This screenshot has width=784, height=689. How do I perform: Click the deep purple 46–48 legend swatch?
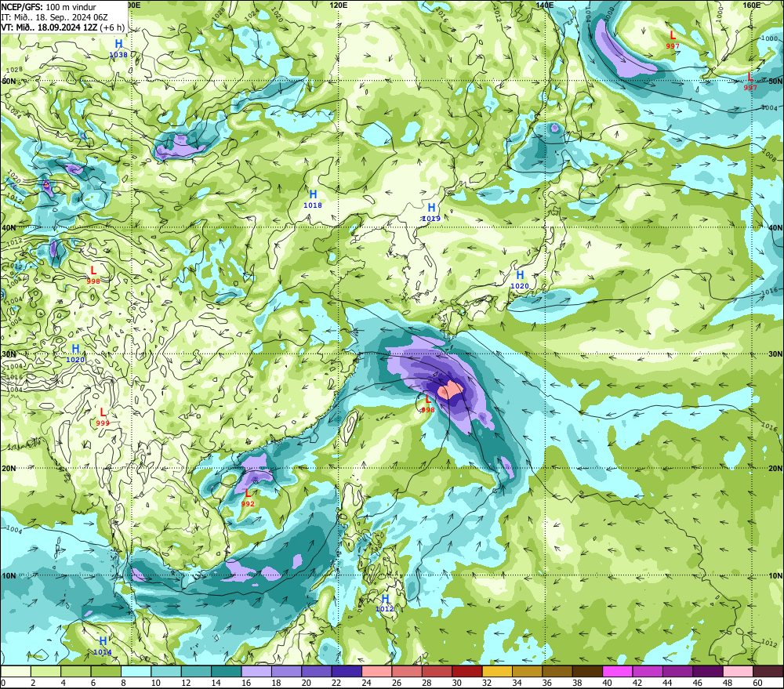[707, 672]
